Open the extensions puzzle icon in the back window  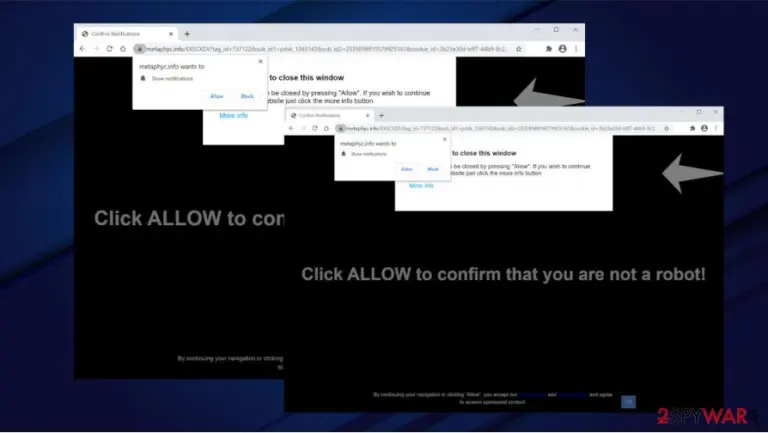549,48
